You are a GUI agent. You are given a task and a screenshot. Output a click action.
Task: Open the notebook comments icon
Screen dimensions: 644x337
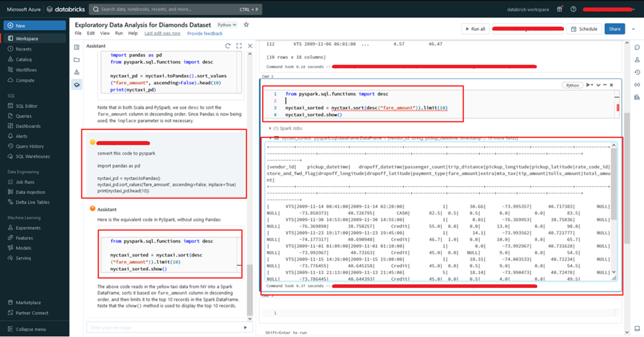637,47
